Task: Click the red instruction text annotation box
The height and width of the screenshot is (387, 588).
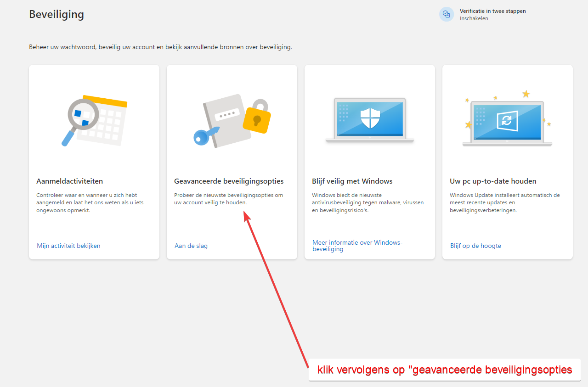Action: click(444, 370)
